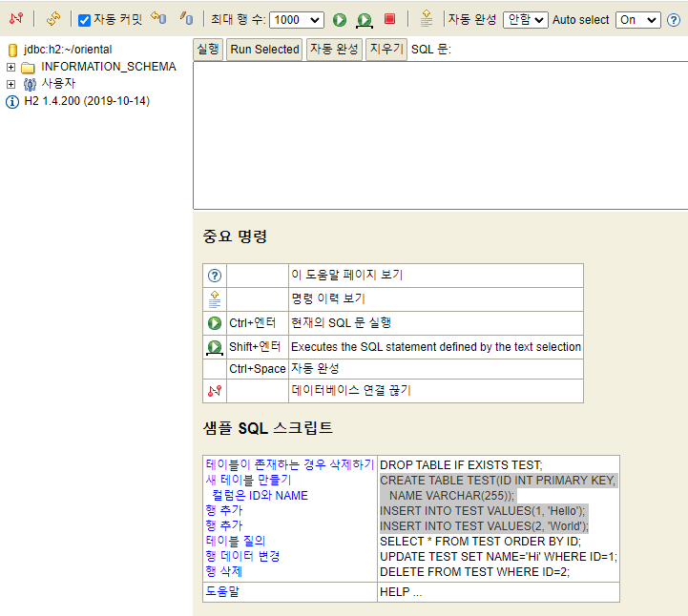688x616 pixels.
Task: Click the rollback icon in toolbar
Action: (158, 18)
